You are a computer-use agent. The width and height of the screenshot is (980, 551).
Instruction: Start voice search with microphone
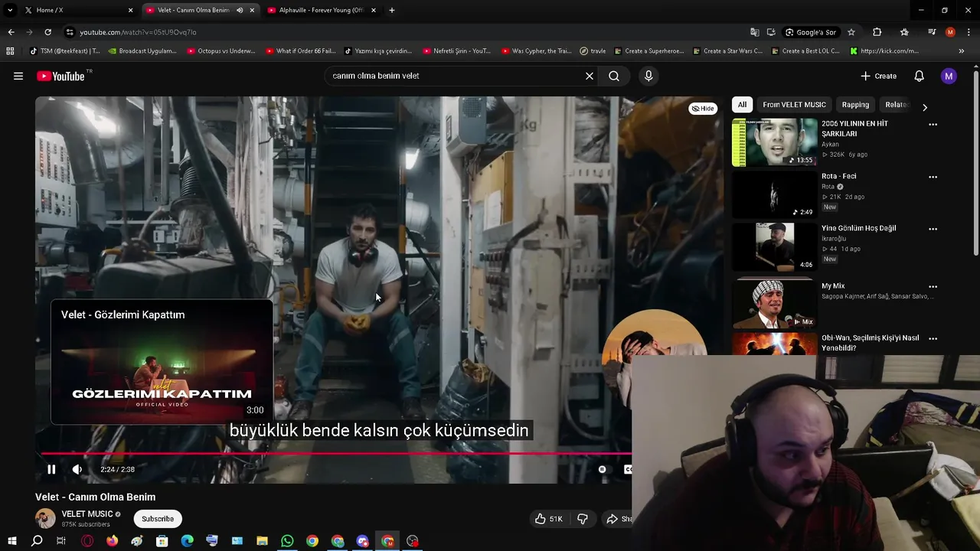pos(648,76)
